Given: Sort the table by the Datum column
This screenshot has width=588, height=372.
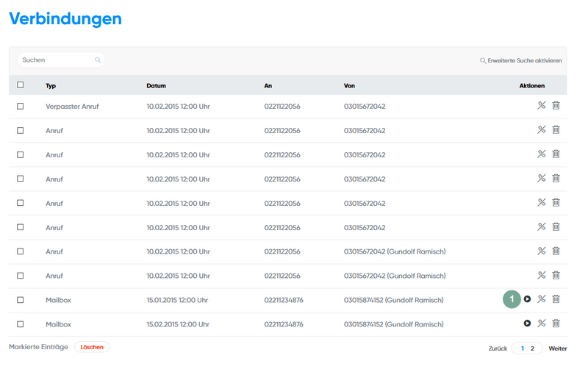Looking at the screenshot, I should (x=156, y=86).
